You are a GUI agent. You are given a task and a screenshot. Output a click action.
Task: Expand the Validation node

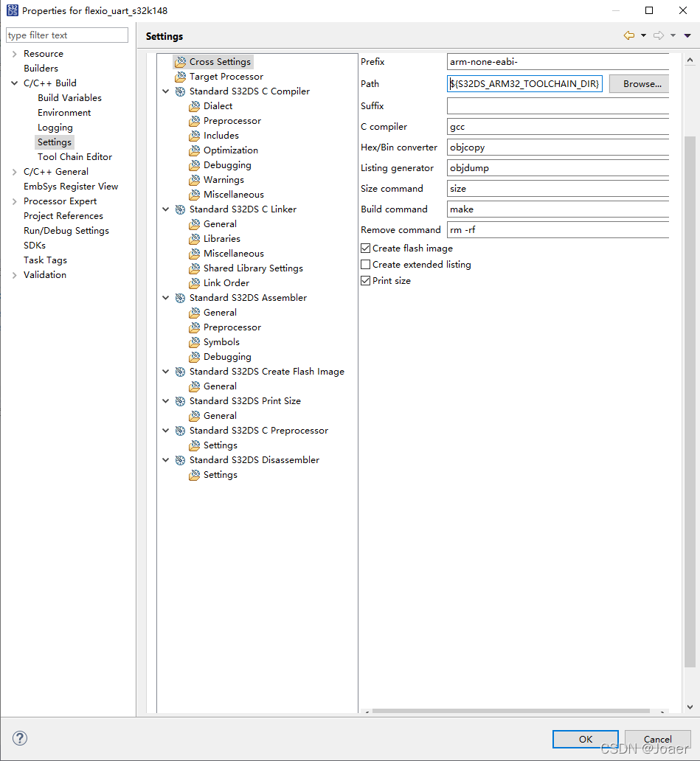14,275
